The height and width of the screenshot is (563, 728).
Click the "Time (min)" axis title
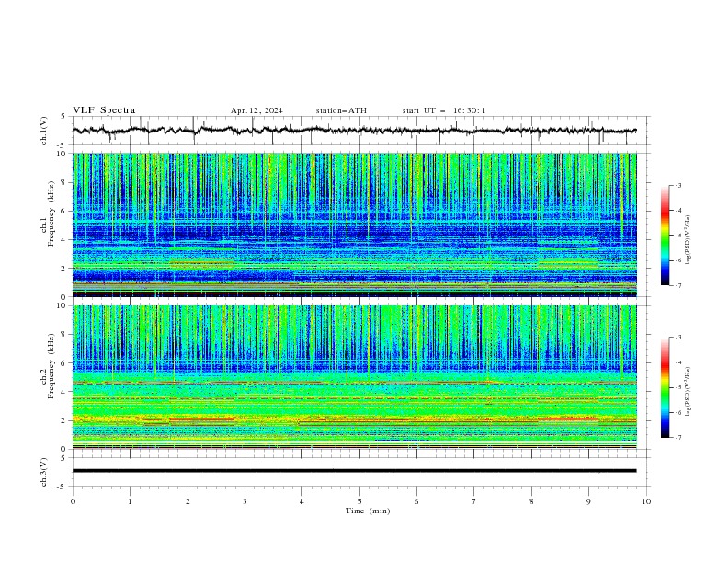pos(368,511)
